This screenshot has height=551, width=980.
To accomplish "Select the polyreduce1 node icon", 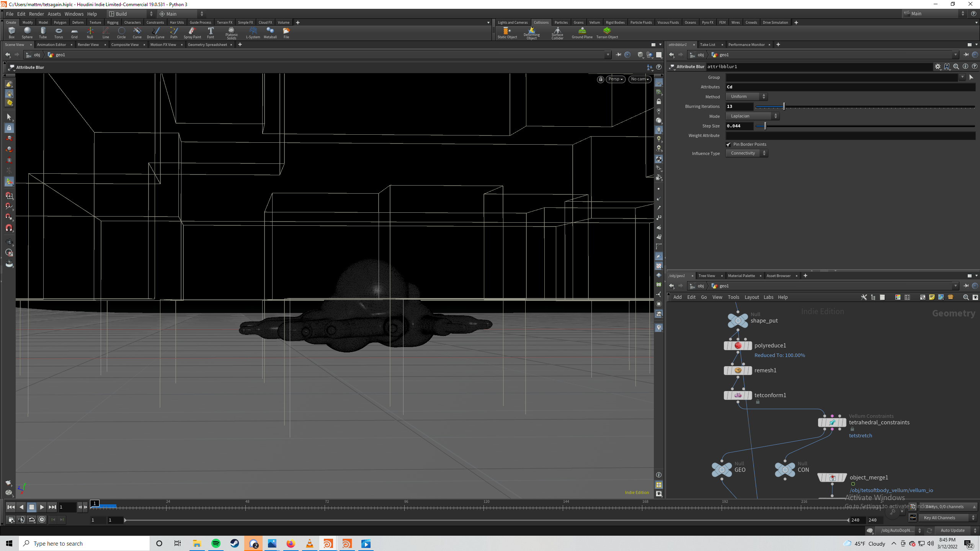I will (x=738, y=346).
